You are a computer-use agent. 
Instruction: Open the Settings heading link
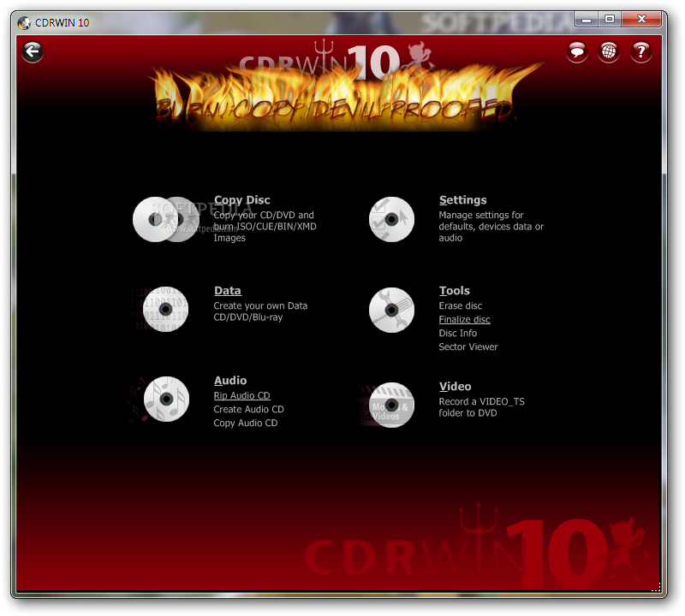pyautogui.click(x=462, y=200)
